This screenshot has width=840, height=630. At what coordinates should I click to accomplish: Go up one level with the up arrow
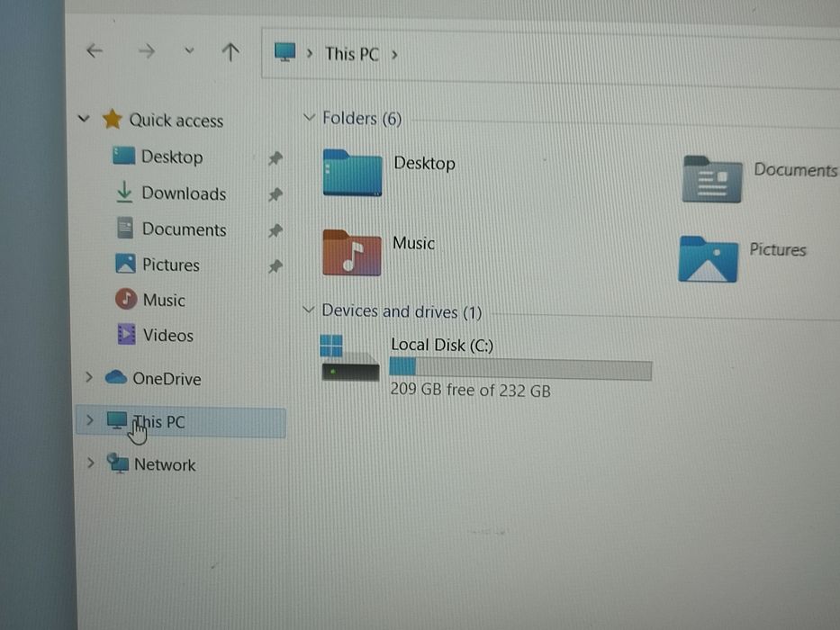point(230,52)
